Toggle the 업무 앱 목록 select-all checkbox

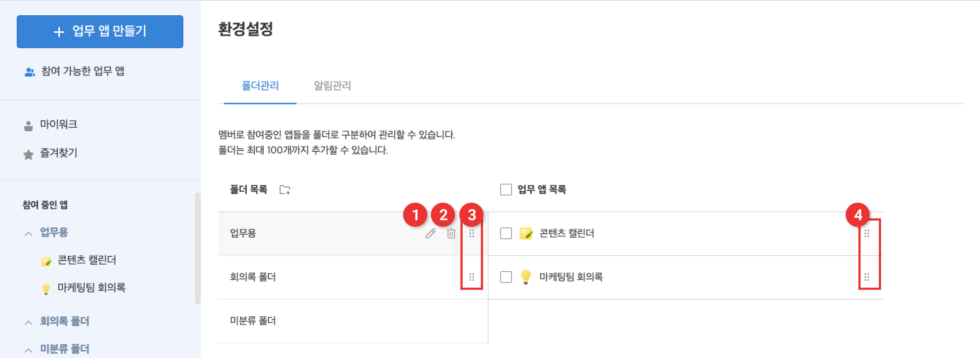[506, 189]
